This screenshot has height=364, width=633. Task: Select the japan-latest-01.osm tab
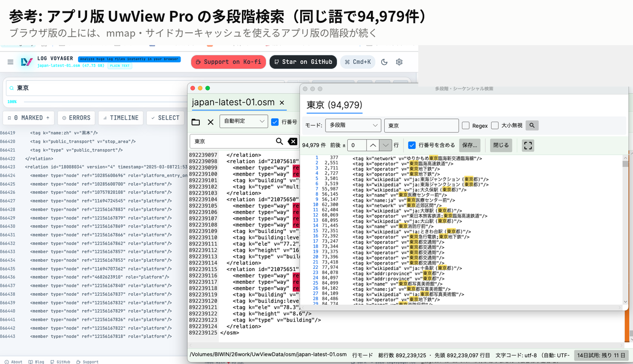(234, 103)
